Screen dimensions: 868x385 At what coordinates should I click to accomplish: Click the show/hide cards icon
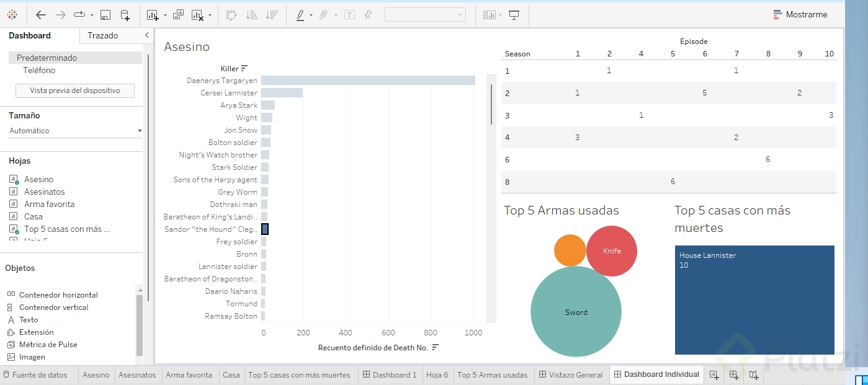(x=490, y=15)
